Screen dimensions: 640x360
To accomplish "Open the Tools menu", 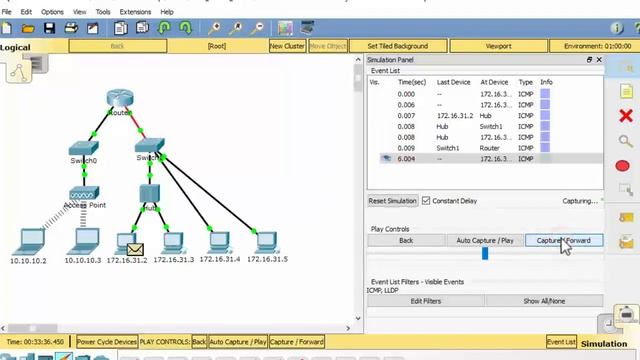I will coord(103,12).
